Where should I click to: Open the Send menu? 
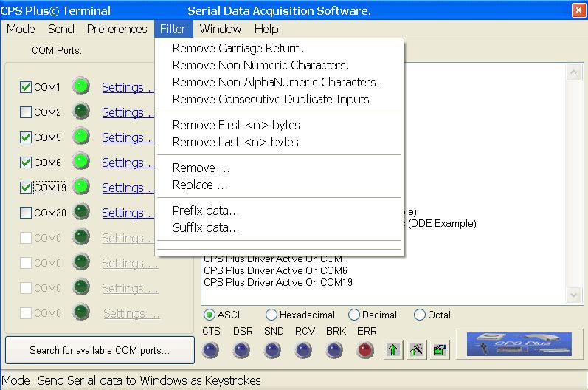pos(61,29)
